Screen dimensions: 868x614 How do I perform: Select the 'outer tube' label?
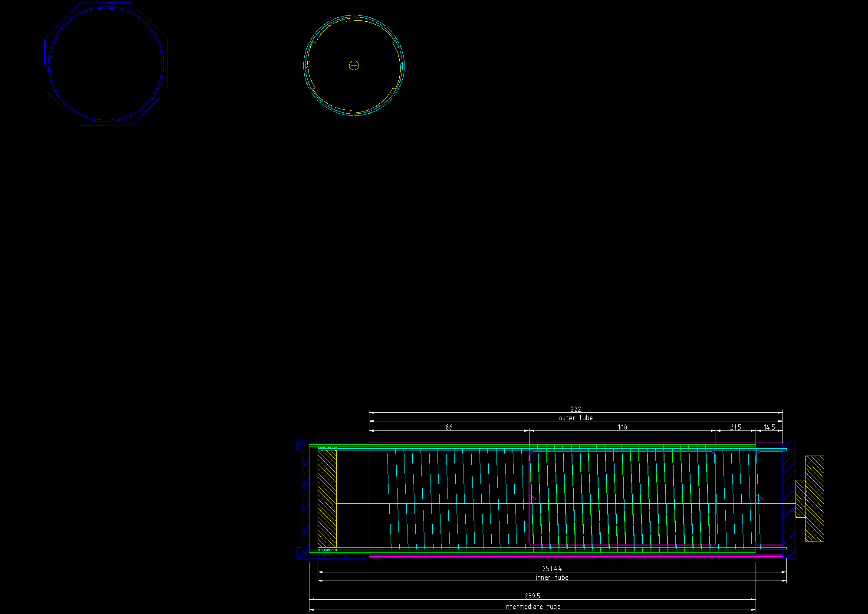pyautogui.click(x=575, y=418)
